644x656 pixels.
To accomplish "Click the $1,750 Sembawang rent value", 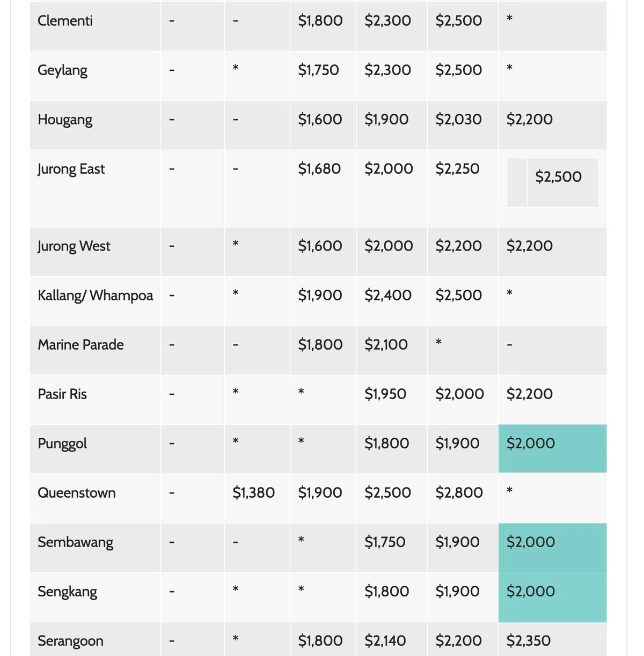I will click(385, 542).
